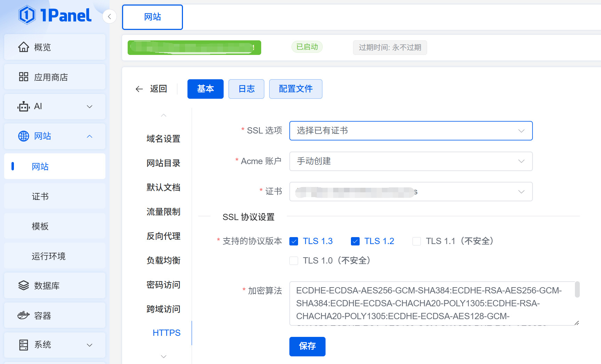Screen dimensions: 601x364
Task: Click the 返回 back arrow icon
Action: click(139, 89)
